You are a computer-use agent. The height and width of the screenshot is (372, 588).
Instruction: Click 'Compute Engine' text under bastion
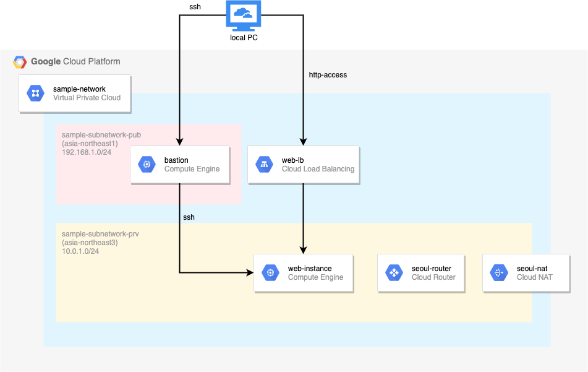tap(192, 169)
